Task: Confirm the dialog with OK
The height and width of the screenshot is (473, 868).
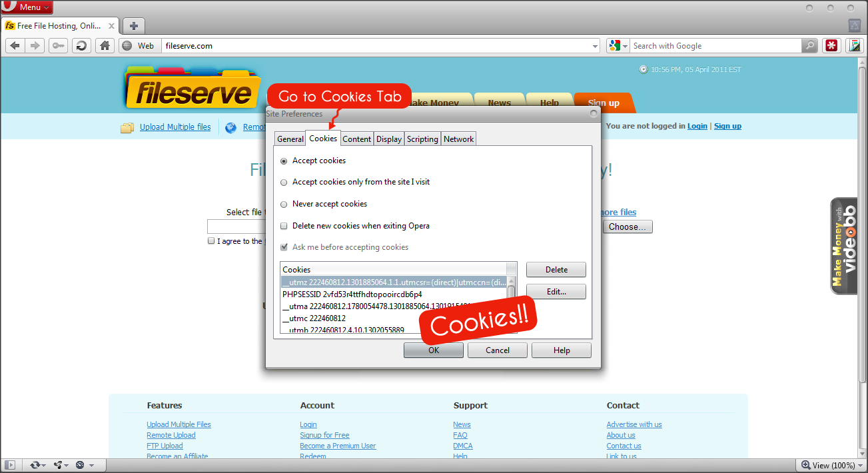Action: pyautogui.click(x=434, y=350)
